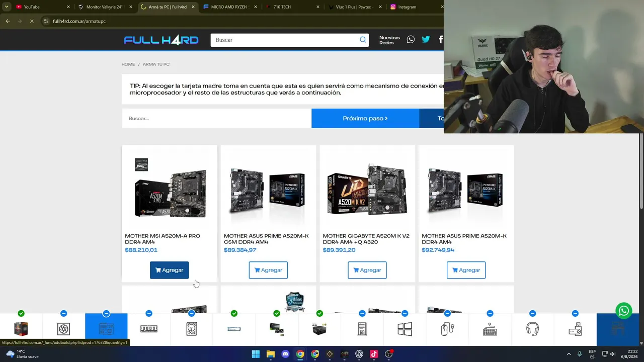
Task: Click the browser back arrow
Action: 8,21
